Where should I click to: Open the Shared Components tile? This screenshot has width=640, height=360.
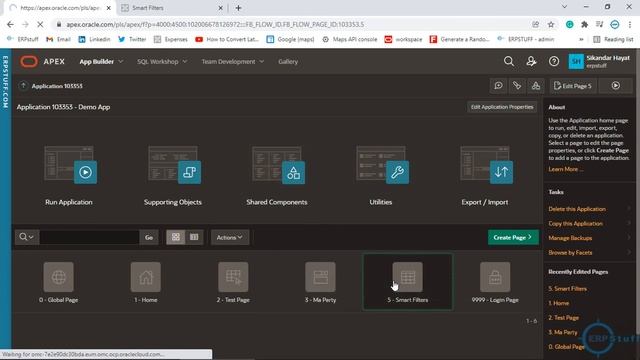coord(277,176)
